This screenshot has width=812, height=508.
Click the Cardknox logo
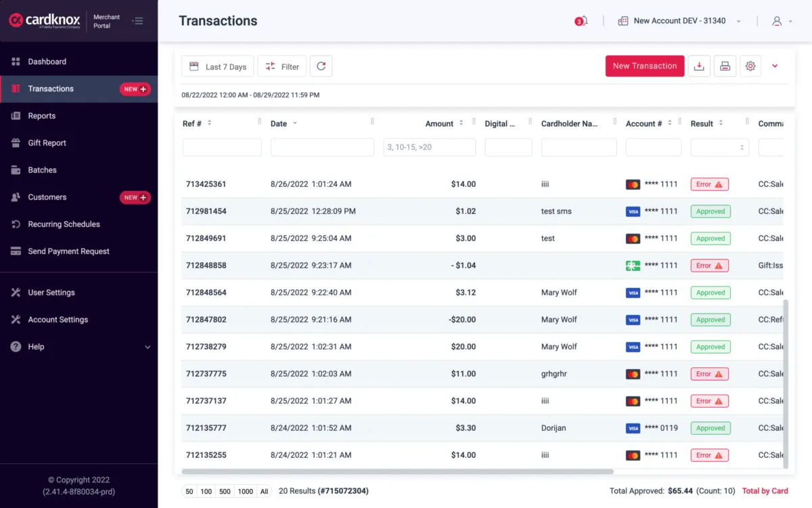[45, 21]
